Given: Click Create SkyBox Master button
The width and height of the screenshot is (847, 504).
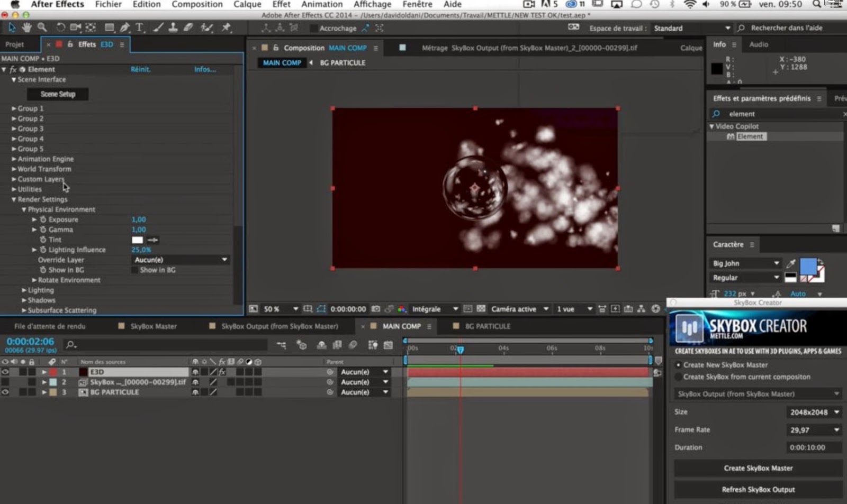Looking at the screenshot, I should point(758,468).
